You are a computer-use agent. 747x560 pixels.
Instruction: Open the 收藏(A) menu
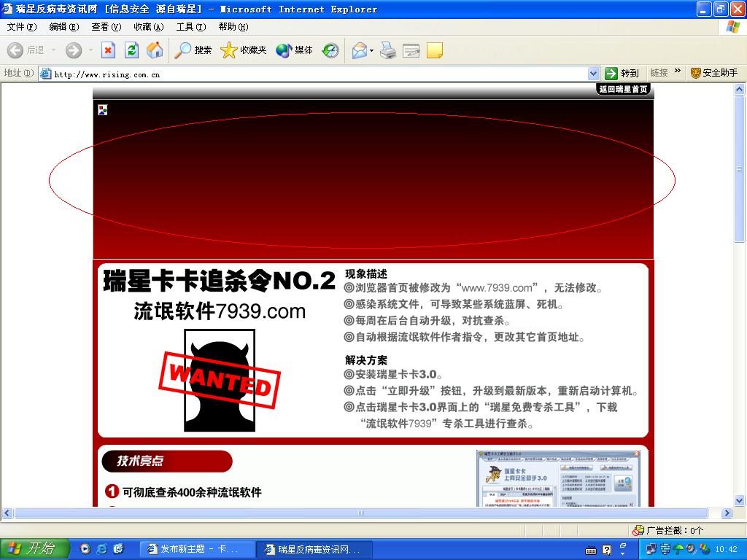[149, 27]
